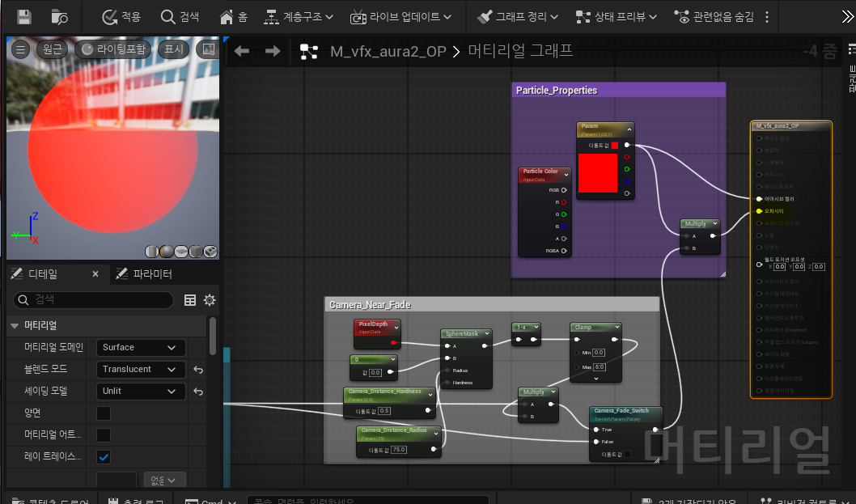
Task: Click Camera_Distance_Hardness default value 0.5
Action: pos(384,411)
